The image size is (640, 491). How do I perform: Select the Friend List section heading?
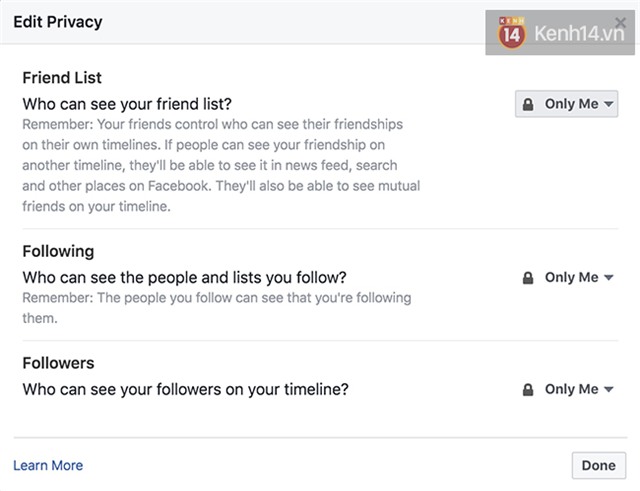click(62, 78)
